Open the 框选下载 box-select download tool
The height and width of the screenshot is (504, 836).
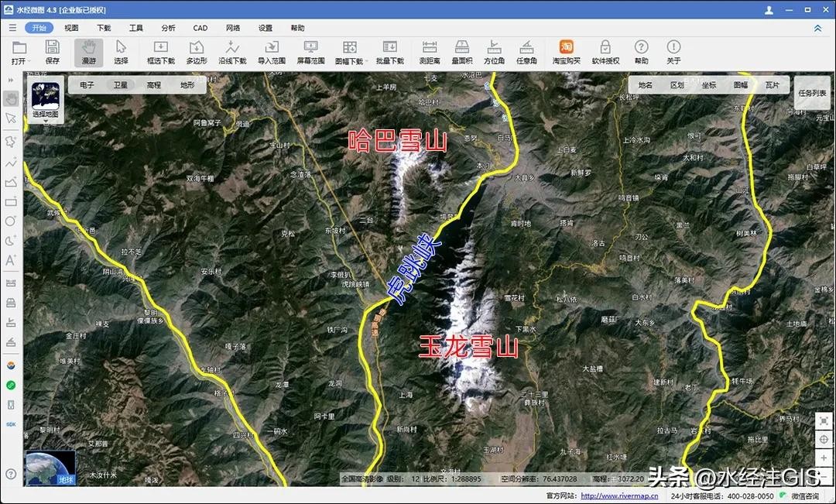click(160, 51)
